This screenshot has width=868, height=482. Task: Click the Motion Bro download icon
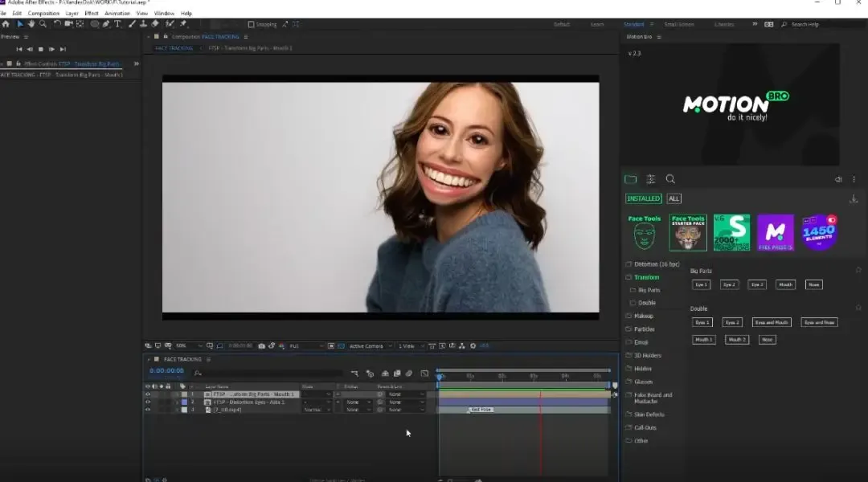click(854, 198)
